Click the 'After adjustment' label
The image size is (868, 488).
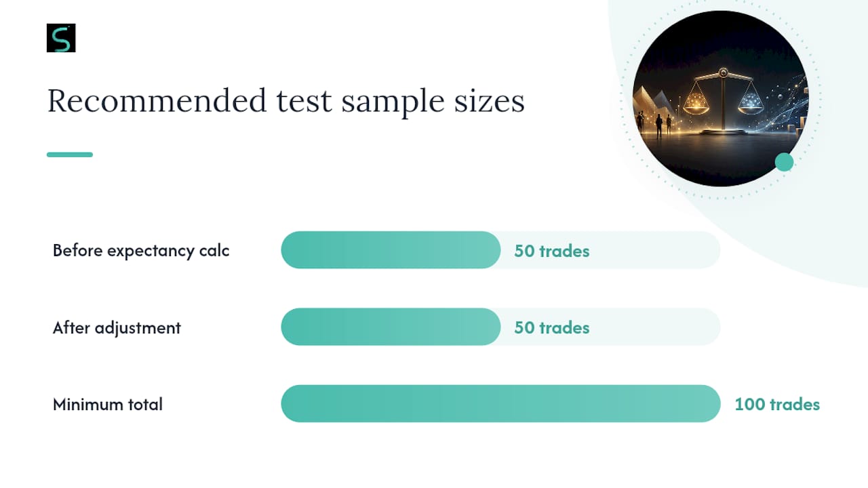pos(117,328)
